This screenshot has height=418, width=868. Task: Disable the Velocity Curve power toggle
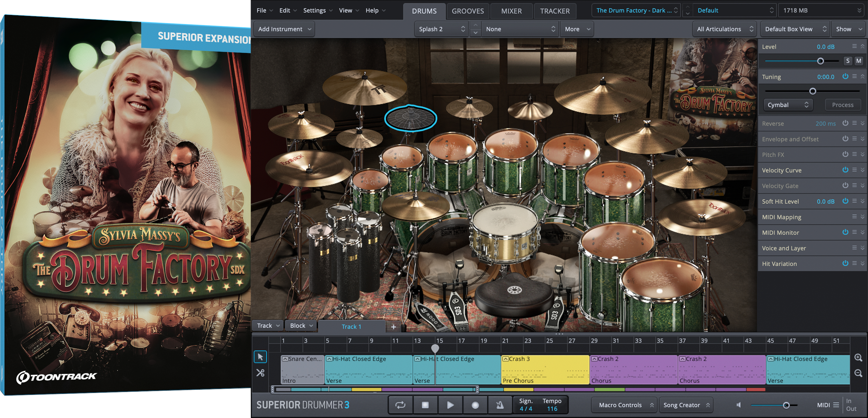(x=846, y=170)
